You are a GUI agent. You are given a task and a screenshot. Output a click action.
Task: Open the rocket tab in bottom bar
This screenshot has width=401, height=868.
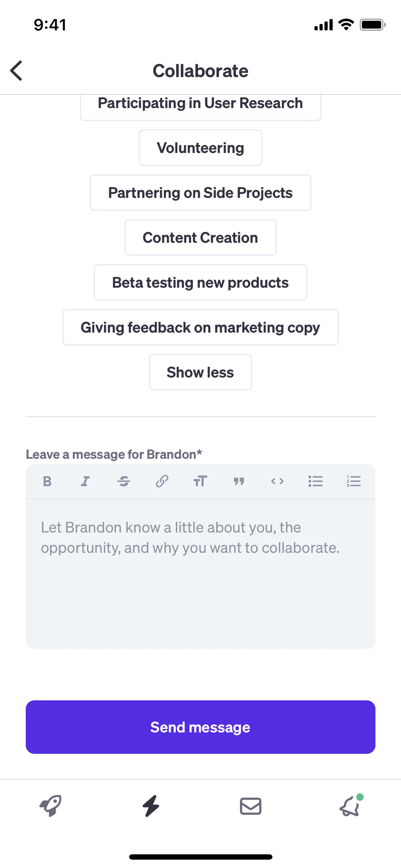pos(51,806)
